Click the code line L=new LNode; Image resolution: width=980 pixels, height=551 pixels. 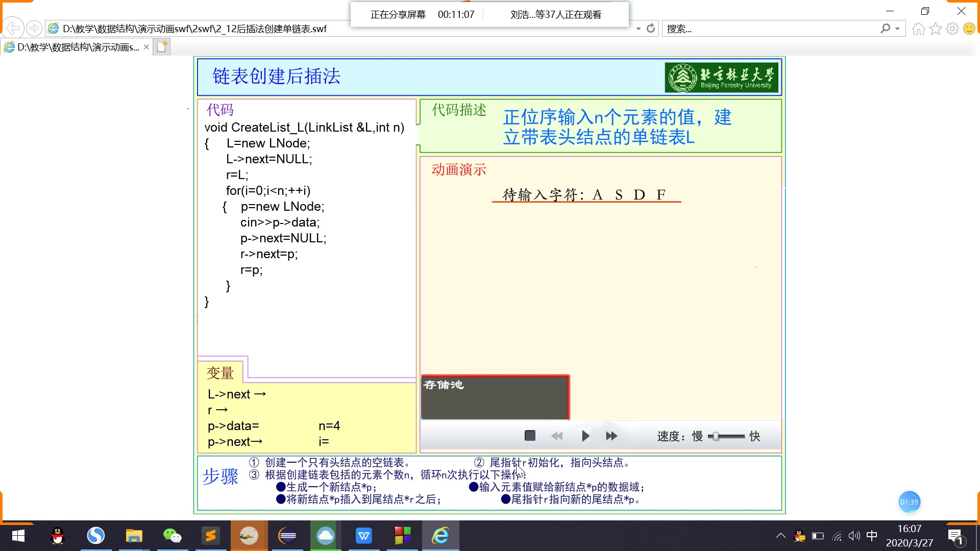(268, 143)
